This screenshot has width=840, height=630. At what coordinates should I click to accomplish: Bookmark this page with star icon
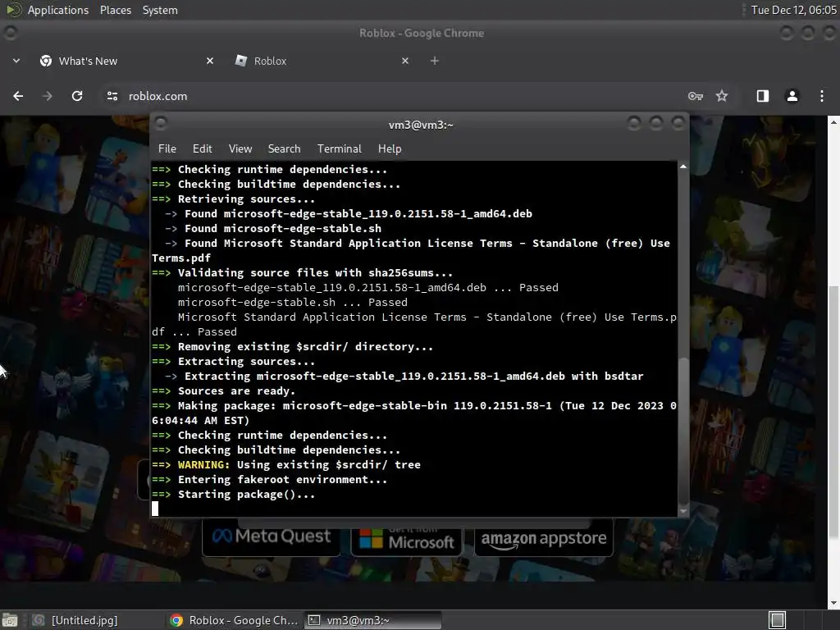pyautogui.click(x=722, y=96)
